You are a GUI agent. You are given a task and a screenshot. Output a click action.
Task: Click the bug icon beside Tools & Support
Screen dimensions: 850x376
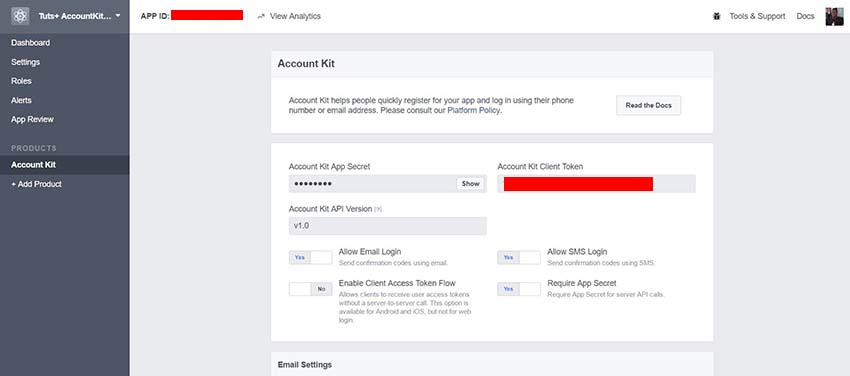click(717, 16)
